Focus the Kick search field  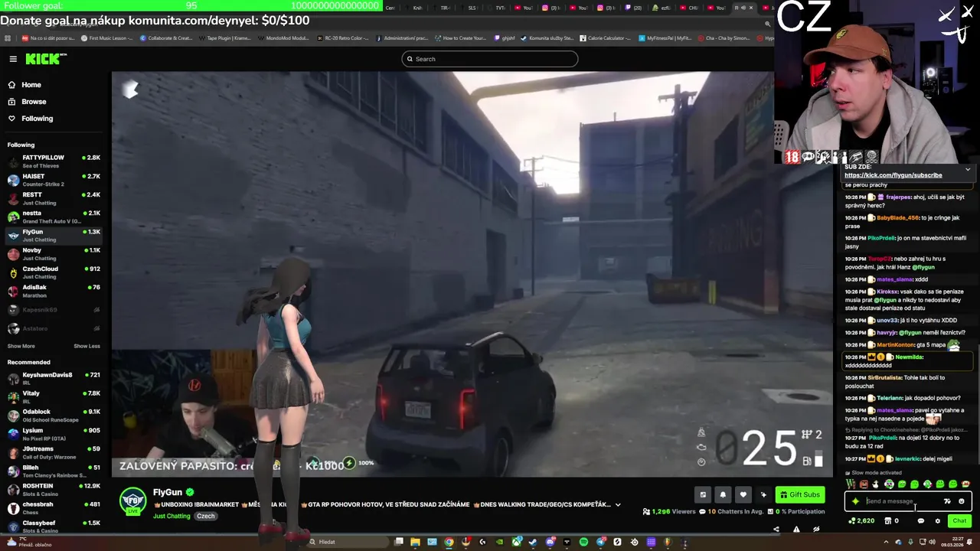tap(490, 59)
